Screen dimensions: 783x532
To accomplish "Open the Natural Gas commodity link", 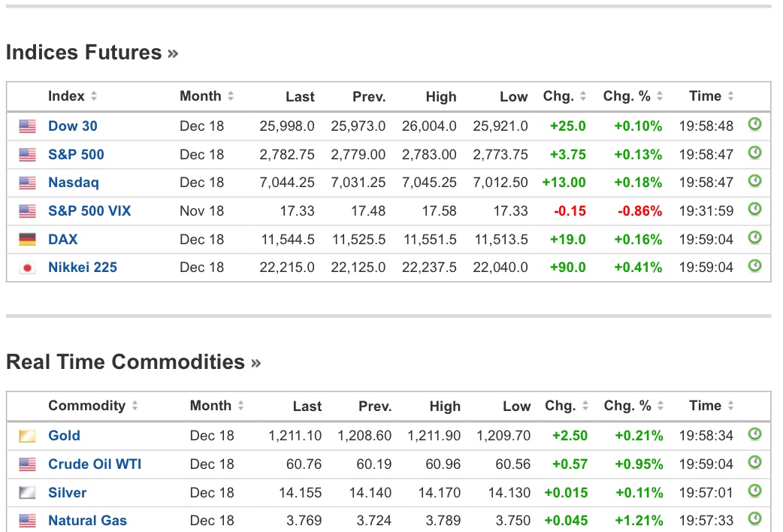I will [87, 521].
